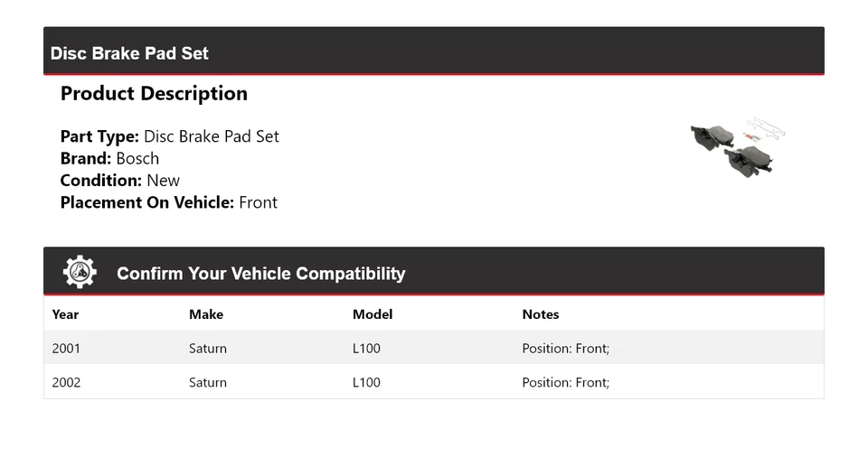The image size is (868, 467).
Task: Click the Brand: Bosch line
Action: (x=109, y=158)
